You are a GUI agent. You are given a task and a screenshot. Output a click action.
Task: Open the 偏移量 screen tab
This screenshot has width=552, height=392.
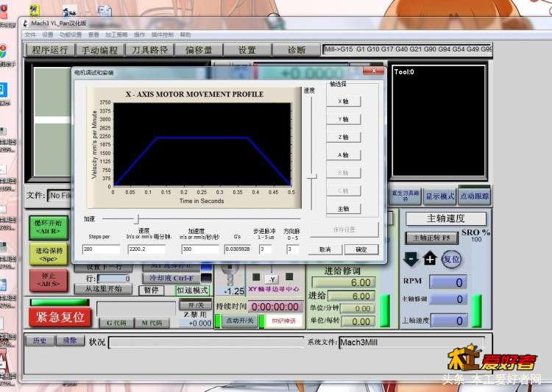click(199, 50)
